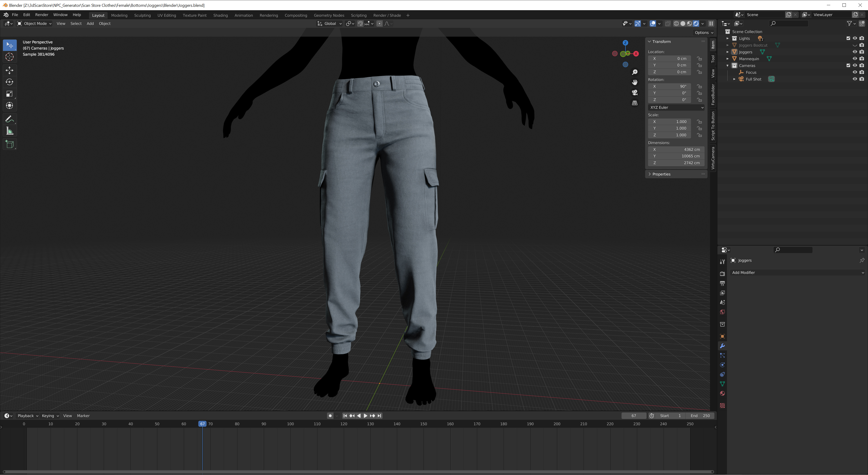Open the Render menu
Viewport: 868px width, 475px height.
click(41, 15)
